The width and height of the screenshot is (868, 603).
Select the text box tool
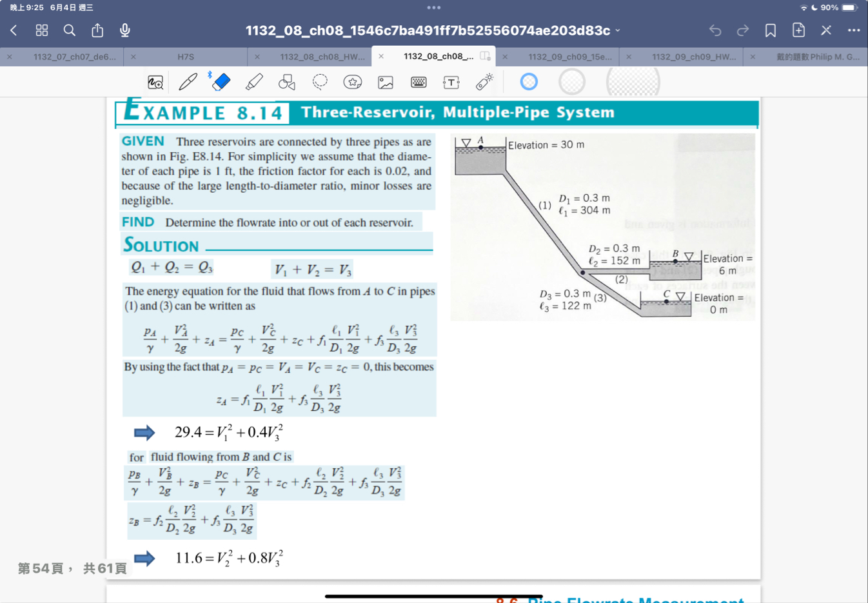click(451, 82)
